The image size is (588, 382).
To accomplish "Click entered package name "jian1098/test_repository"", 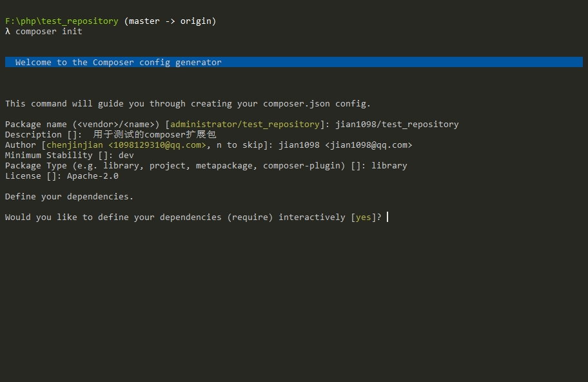I will pyautogui.click(x=397, y=125).
